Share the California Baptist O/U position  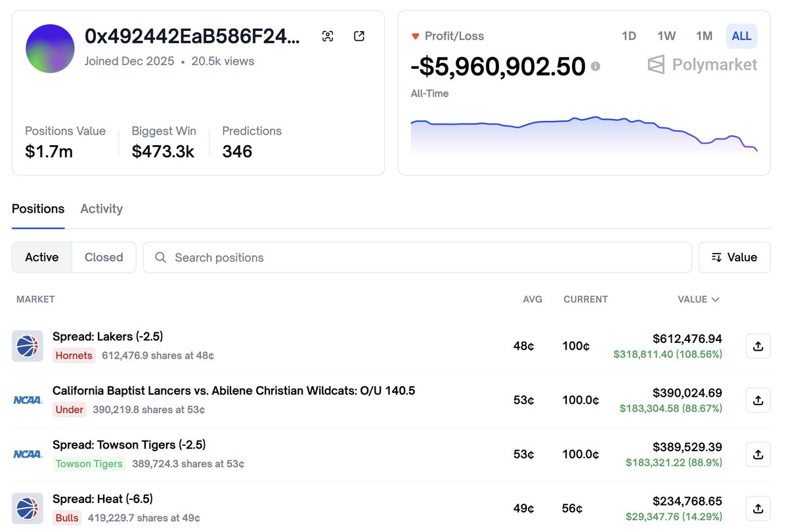758,400
